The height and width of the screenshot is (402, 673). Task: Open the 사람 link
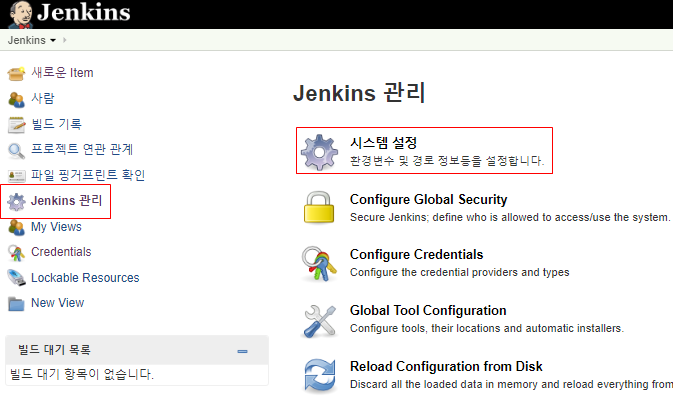coord(43,98)
